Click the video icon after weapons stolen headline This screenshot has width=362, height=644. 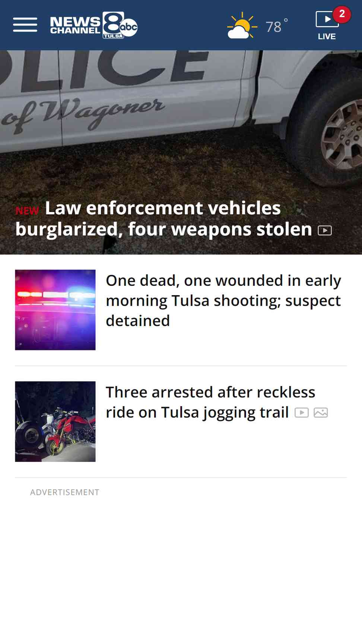[x=325, y=231]
